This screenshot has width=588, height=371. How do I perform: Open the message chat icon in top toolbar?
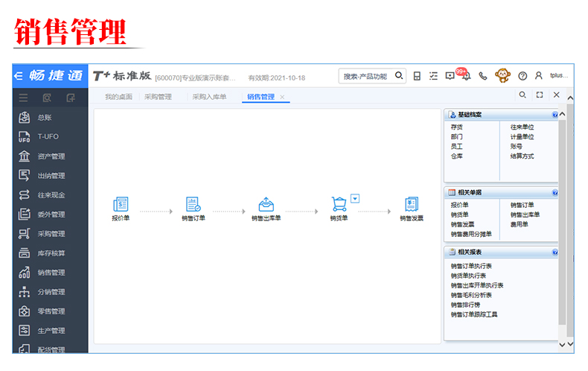point(450,76)
